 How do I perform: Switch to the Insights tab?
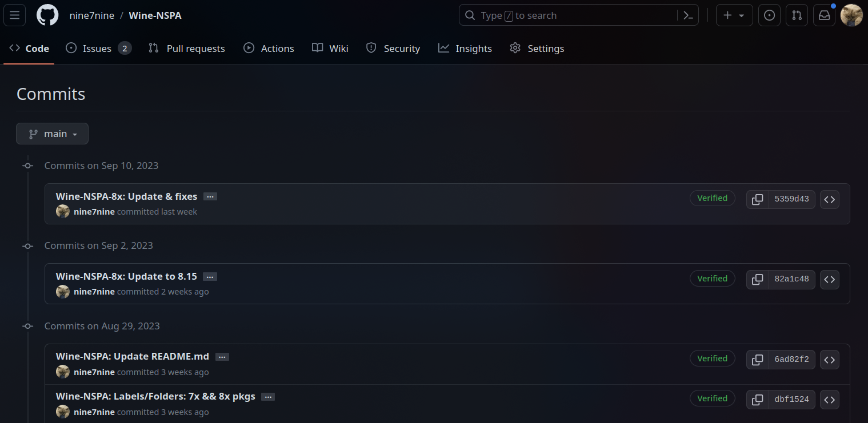pos(465,49)
